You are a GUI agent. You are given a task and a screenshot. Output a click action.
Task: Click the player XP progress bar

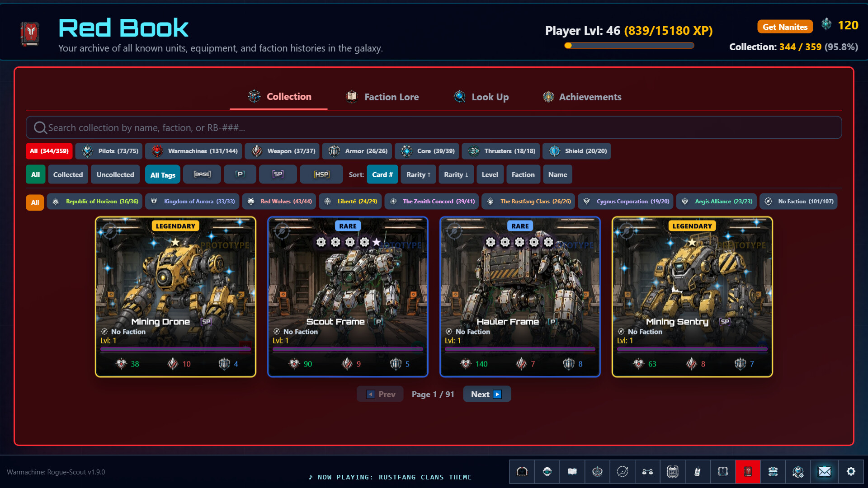coord(629,45)
